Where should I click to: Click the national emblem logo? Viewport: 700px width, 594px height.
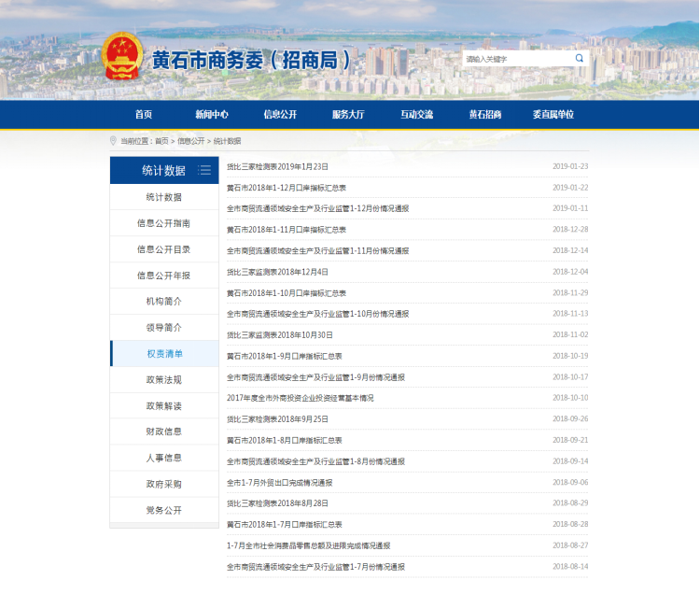pyautogui.click(x=122, y=57)
